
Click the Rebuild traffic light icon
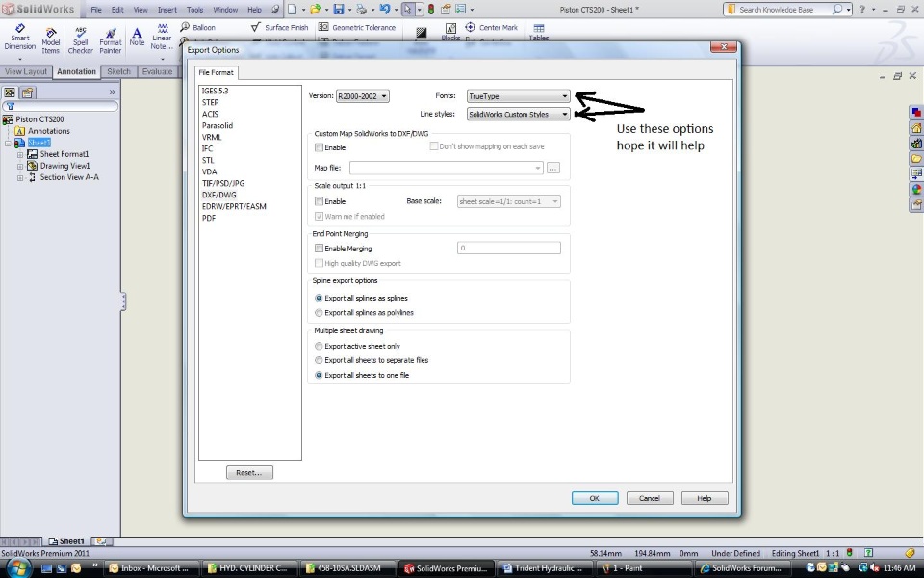431,10
